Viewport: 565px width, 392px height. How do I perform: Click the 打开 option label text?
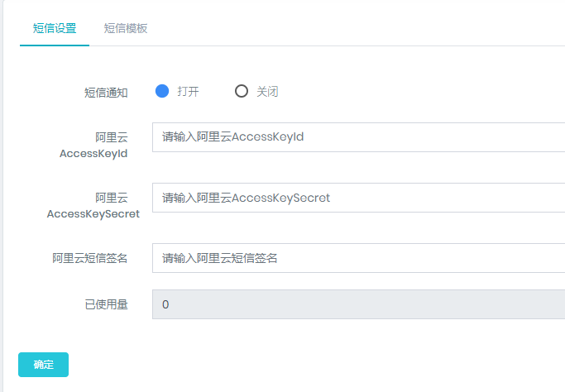tap(188, 92)
